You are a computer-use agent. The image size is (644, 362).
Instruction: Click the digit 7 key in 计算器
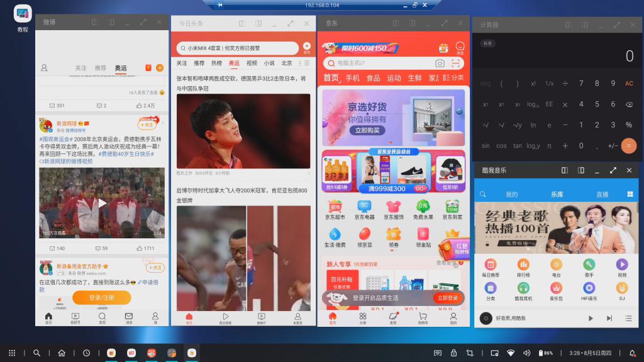click(x=580, y=84)
